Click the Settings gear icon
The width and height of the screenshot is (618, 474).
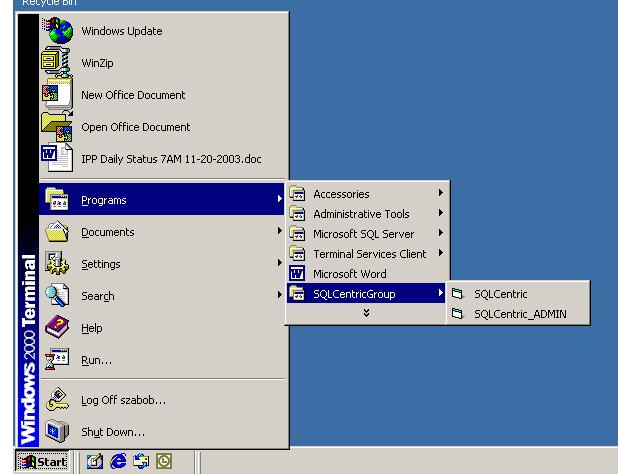57,263
